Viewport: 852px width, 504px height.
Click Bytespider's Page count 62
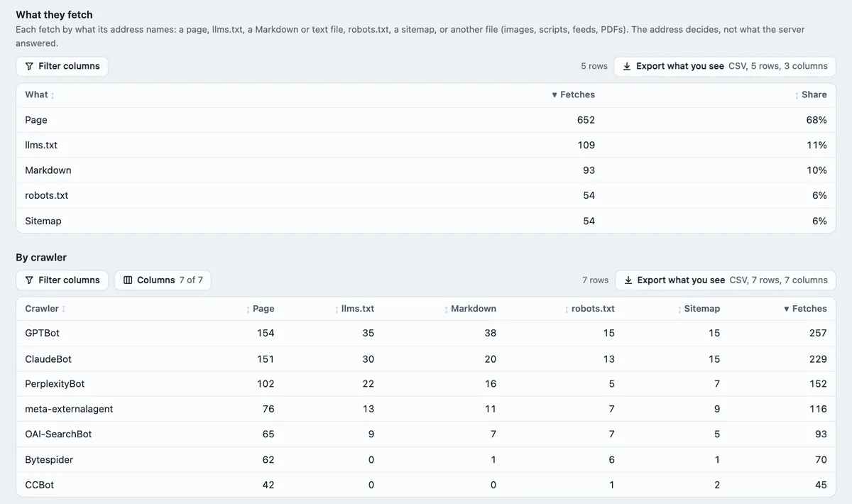pos(268,459)
